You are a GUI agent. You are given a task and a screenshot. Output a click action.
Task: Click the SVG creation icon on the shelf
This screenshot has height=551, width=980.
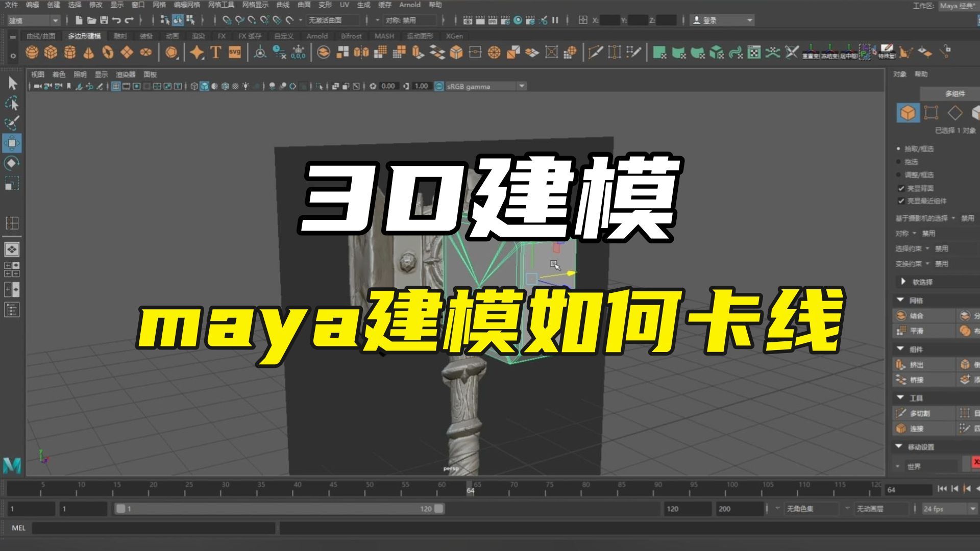click(234, 52)
